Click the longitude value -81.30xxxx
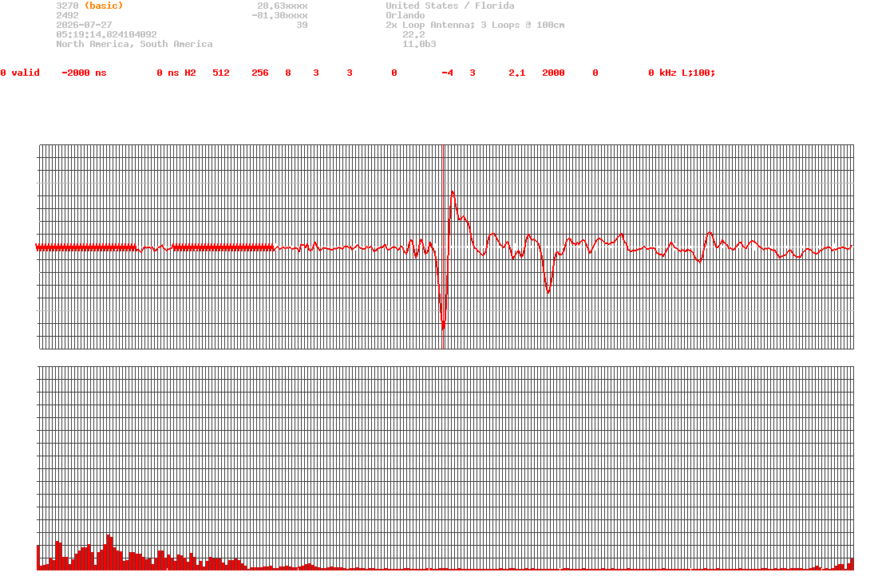Screen dimensions: 874x588 [x=280, y=16]
